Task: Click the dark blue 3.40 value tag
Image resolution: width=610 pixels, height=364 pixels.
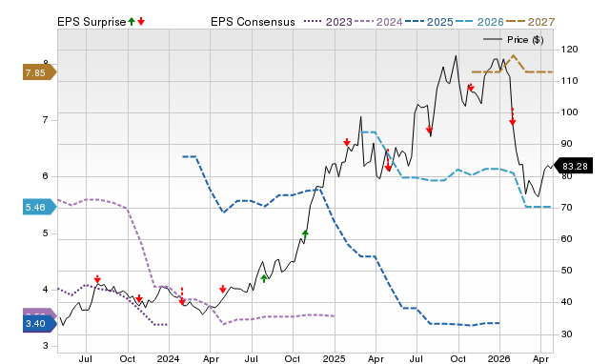Action: [x=40, y=324]
